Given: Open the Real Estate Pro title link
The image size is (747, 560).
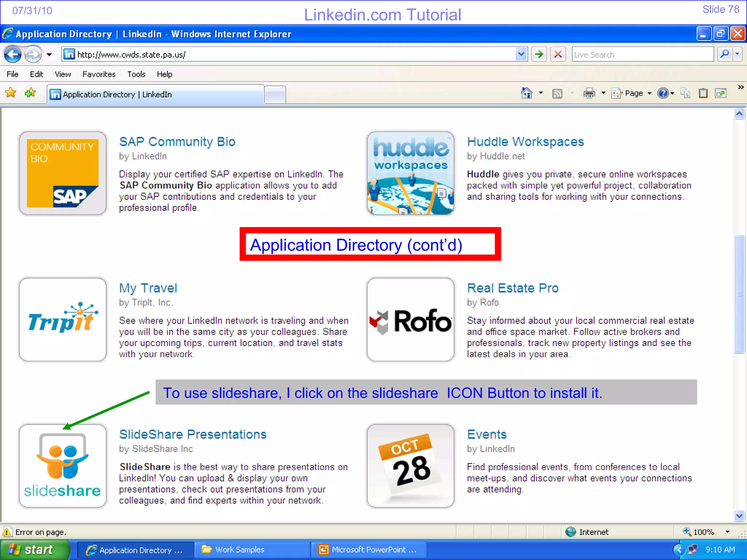Looking at the screenshot, I should (513, 288).
